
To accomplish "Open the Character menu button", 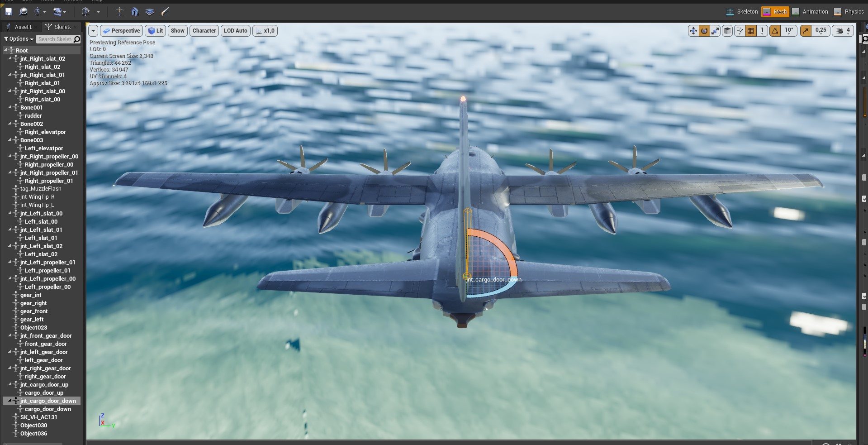I will coord(204,31).
